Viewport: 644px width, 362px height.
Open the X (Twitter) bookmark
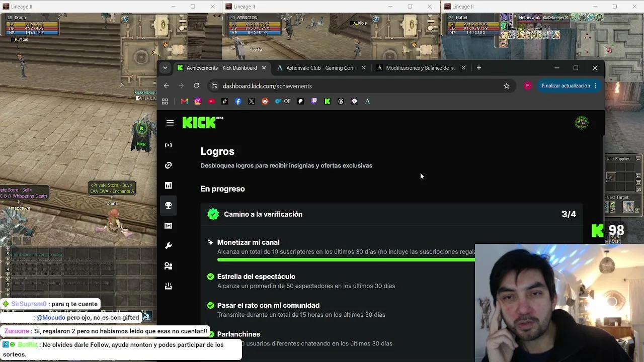(x=252, y=101)
